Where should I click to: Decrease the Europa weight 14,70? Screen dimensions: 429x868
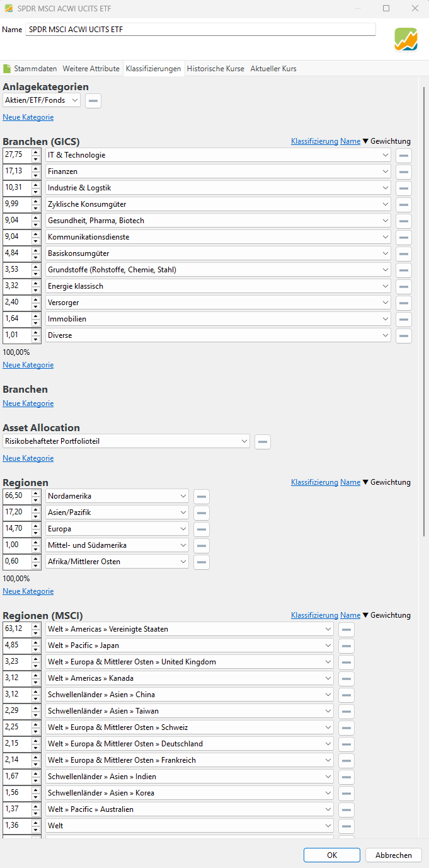(36, 533)
